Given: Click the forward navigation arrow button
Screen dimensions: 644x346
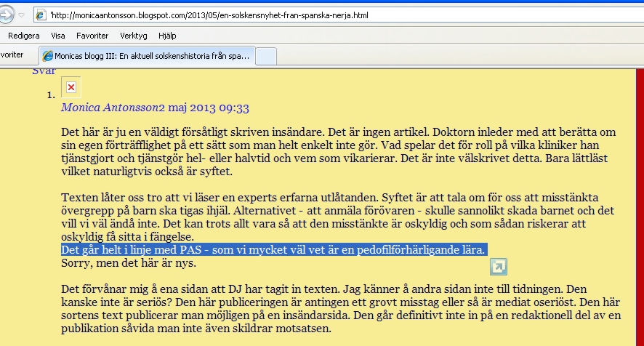Looking at the screenshot, I should [6, 15].
